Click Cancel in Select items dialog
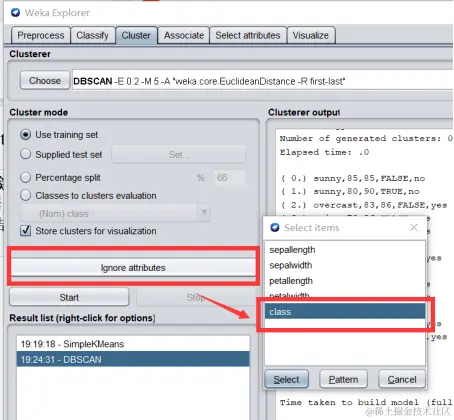454x420 pixels. [402, 379]
